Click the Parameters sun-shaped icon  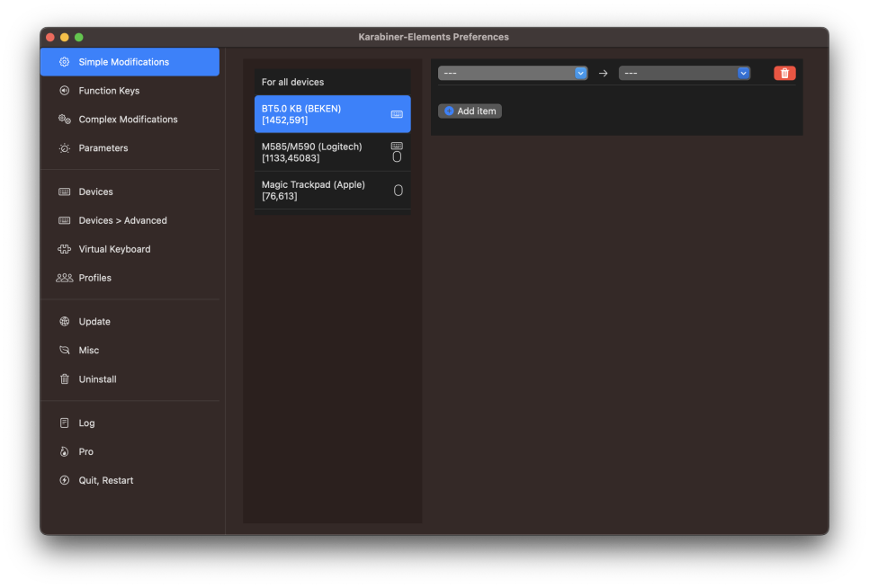click(x=64, y=147)
